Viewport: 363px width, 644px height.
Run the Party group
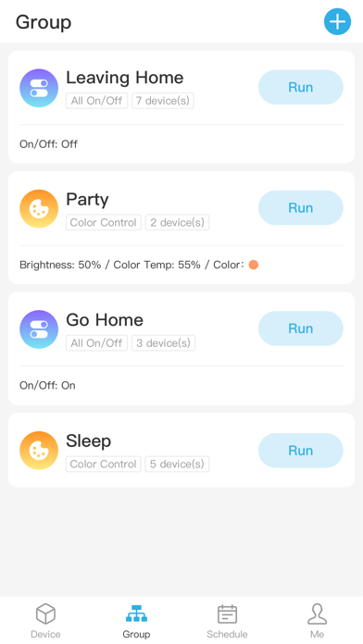point(301,208)
